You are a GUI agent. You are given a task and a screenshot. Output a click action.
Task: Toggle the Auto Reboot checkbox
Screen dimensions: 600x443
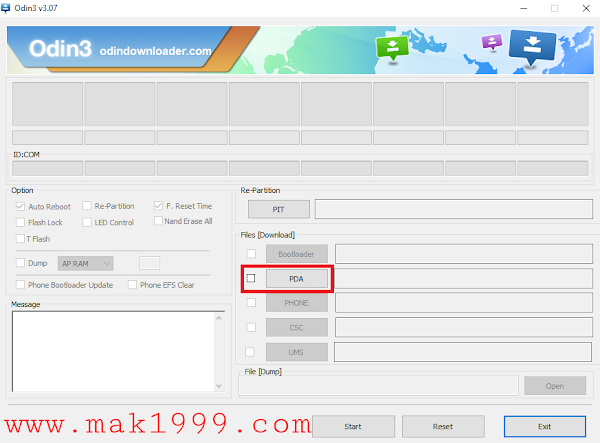tap(20, 207)
